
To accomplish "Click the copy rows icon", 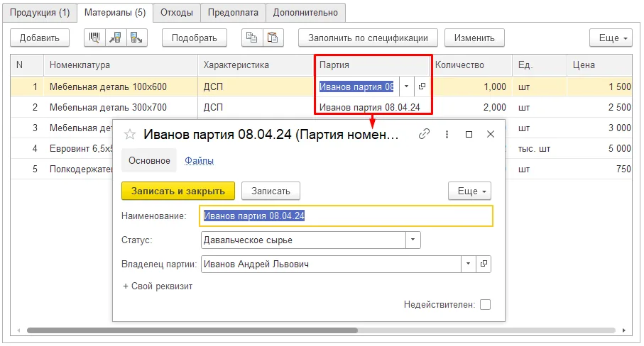I will coord(252,38).
